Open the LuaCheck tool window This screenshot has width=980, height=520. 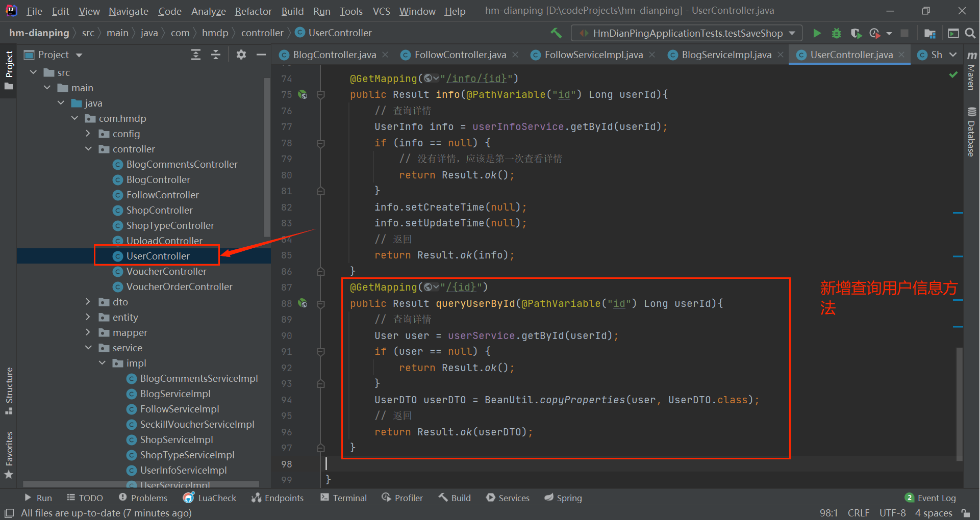210,498
